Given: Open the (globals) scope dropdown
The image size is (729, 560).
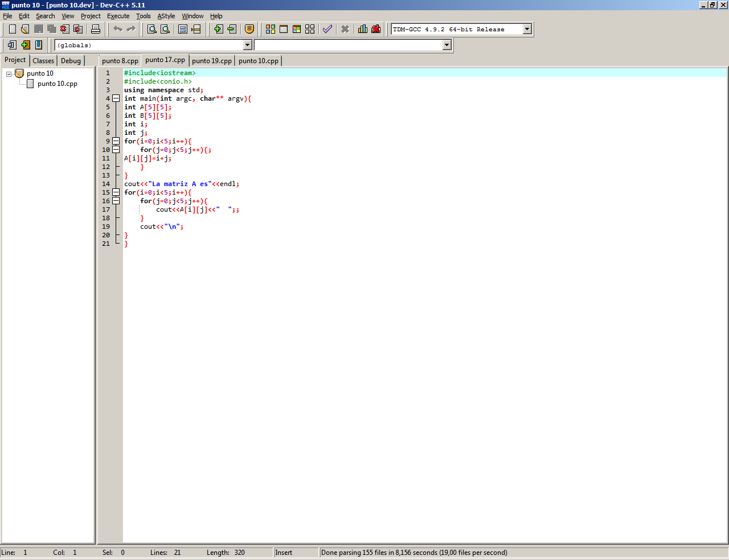Looking at the screenshot, I should (x=247, y=45).
